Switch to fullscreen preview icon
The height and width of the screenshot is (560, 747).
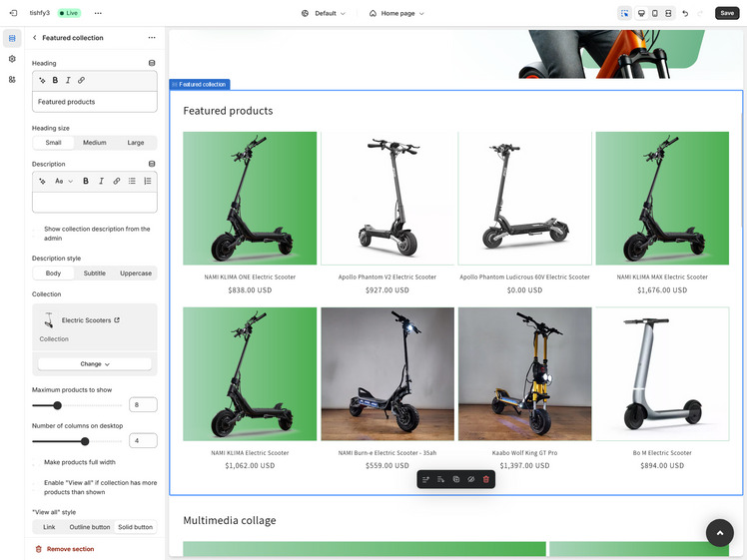[x=668, y=13]
